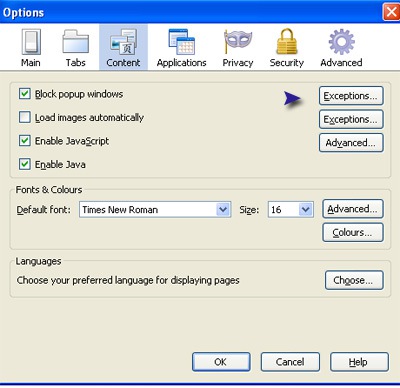Click Choose preferred language button
The height and width of the screenshot is (388, 400).
point(354,280)
